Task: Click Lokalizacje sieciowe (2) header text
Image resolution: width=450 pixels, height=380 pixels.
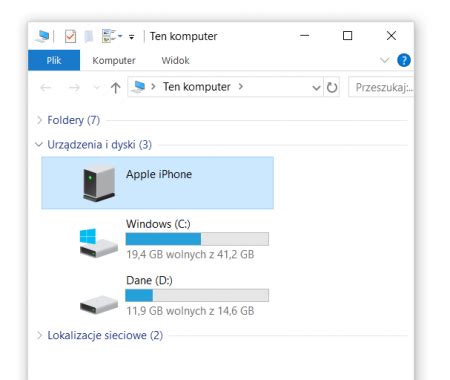Action: point(105,335)
